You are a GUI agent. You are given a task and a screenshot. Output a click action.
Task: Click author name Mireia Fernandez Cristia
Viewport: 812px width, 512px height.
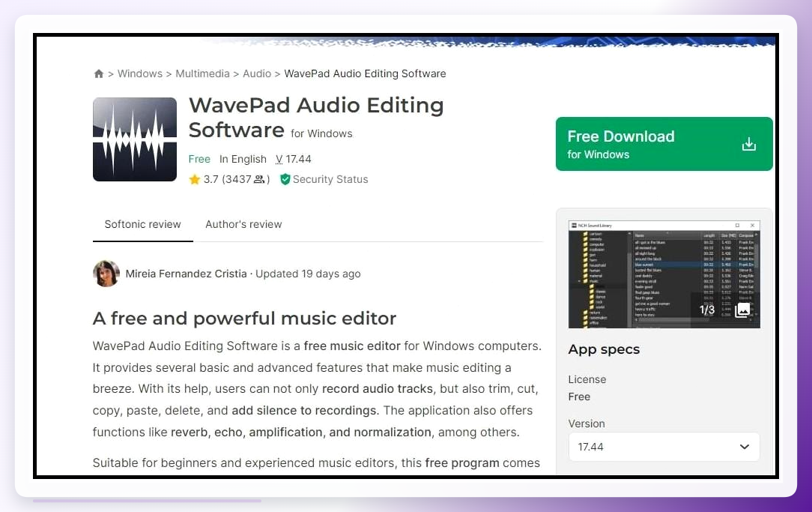186,274
